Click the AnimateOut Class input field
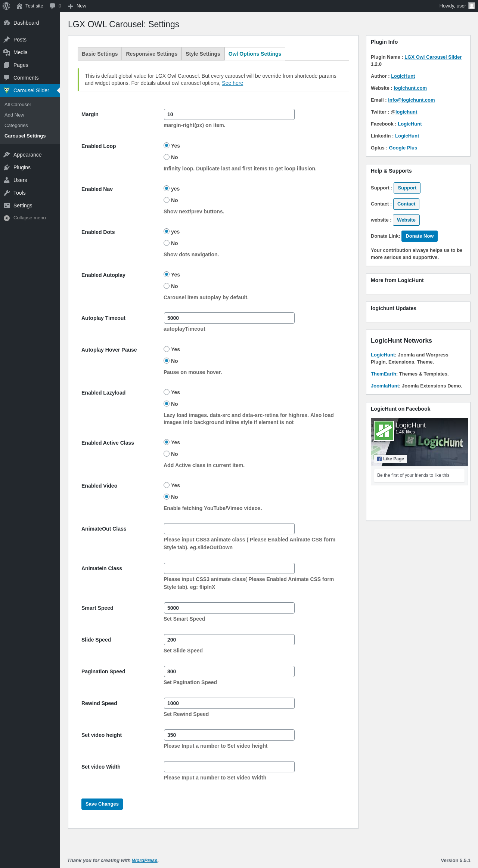The image size is (478, 868). [x=229, y=529]
